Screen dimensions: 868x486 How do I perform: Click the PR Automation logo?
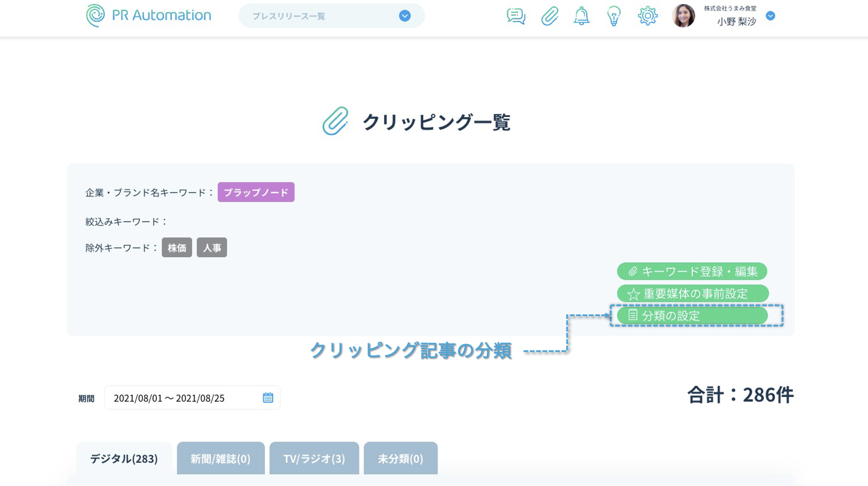(x=148, y=16)
